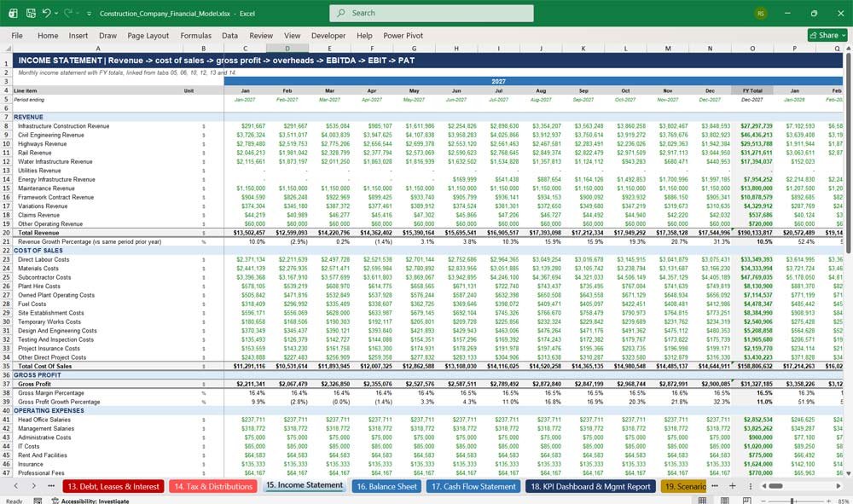Click the Head Office Salaries label
This screenshot has height=504, width=853.
tap(44, 420)
